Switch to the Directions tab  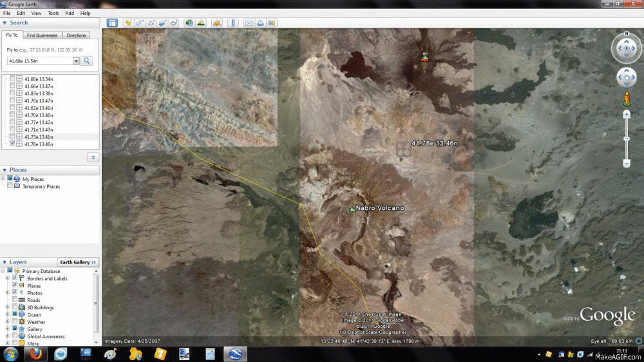(x=76, y=35)
